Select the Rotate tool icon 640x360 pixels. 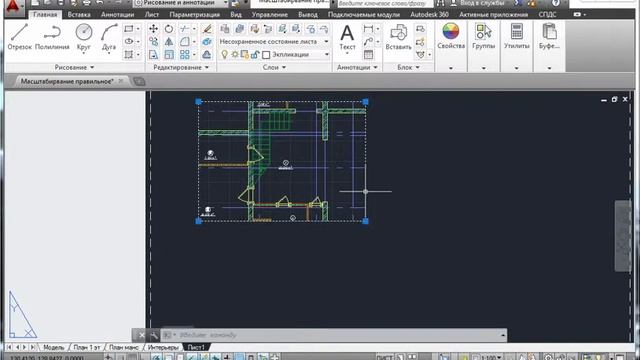(x=169, y=29)
